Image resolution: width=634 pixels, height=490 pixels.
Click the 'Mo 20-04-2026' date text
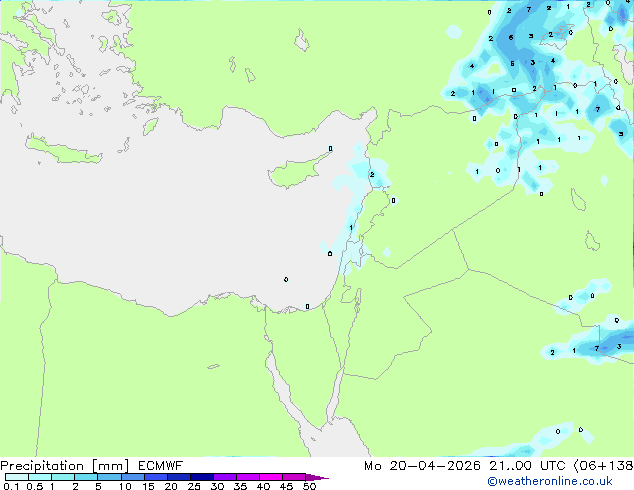tap(423, 466)
